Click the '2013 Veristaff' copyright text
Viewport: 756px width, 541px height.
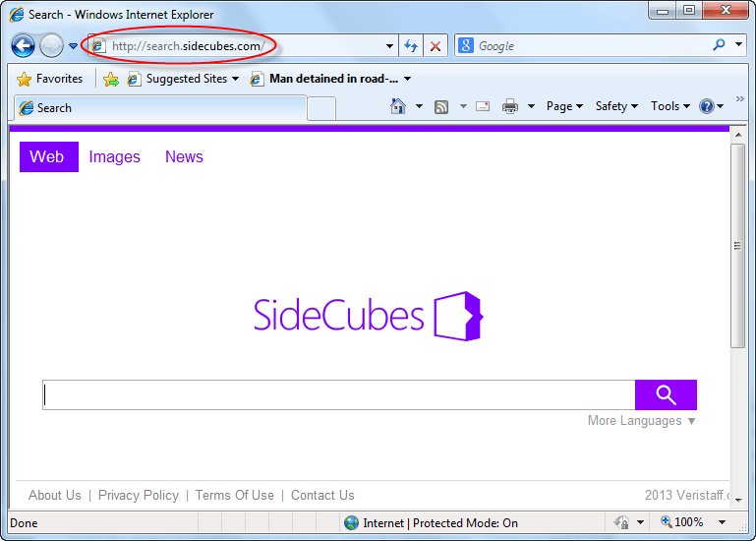[x=687, y=495]
